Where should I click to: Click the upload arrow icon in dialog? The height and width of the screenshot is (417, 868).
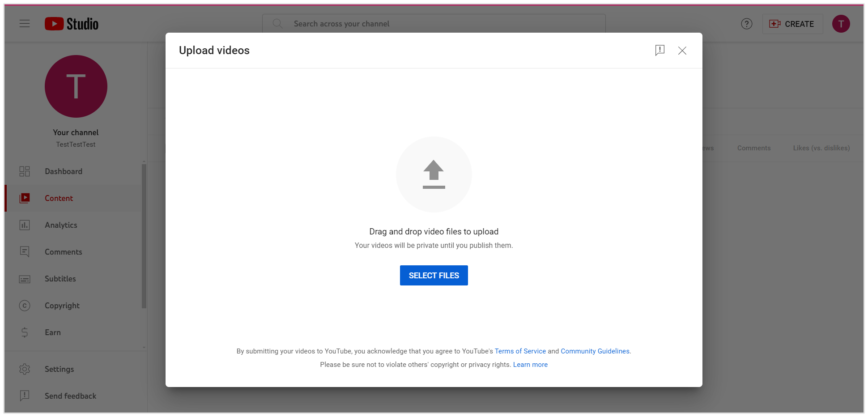click(x=434, y=174)
